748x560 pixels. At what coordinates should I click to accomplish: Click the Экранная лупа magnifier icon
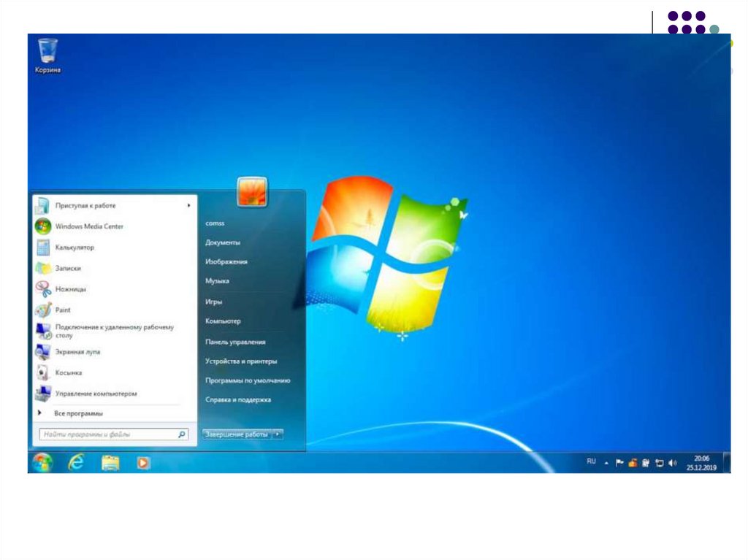pyautogui.click(x=43, y=352)
